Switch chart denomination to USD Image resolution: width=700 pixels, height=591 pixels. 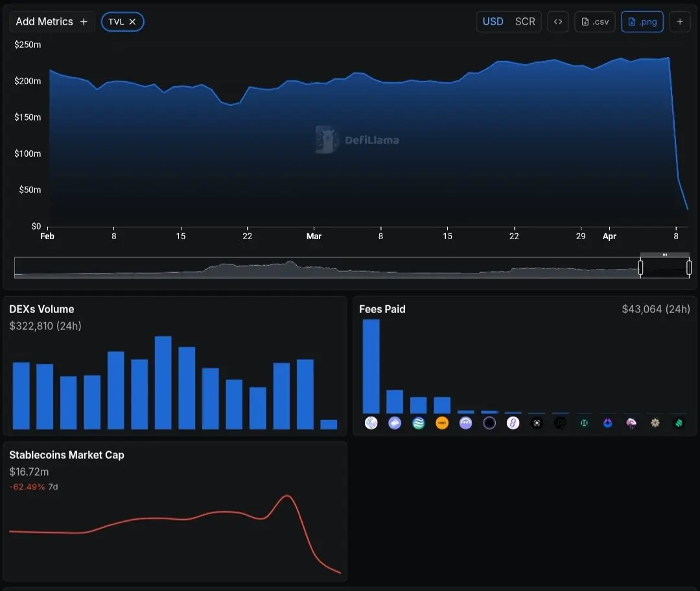[x=493, y=22]
